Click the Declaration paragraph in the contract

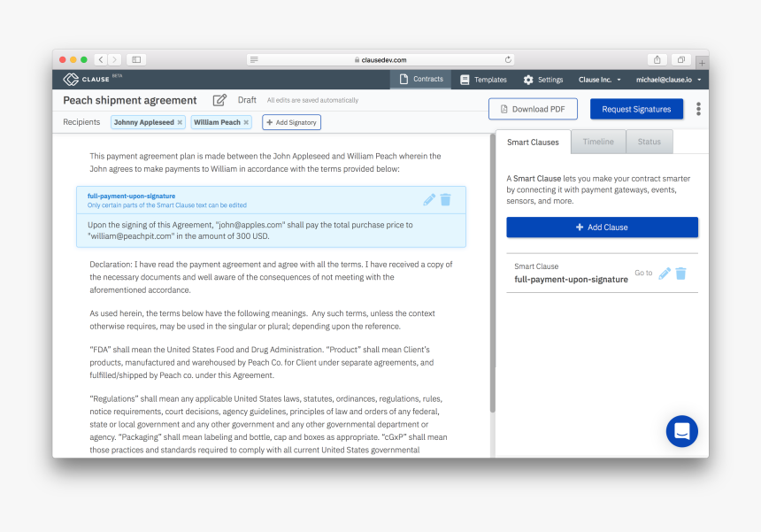271,277
